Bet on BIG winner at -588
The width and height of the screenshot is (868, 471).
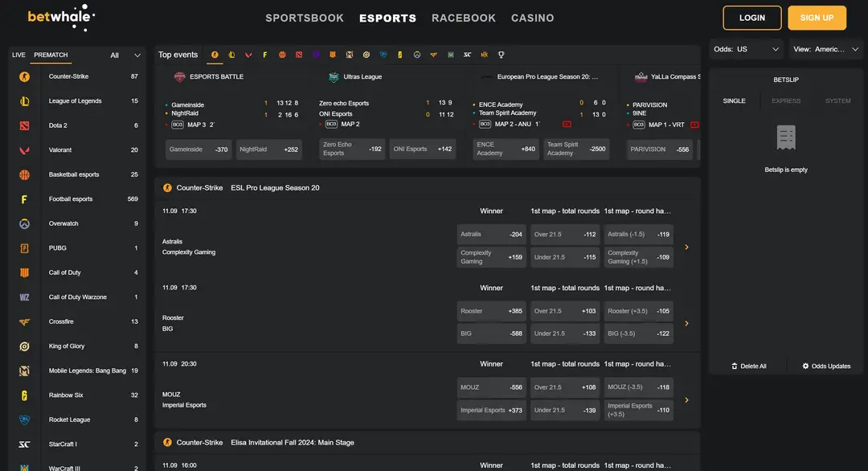tap(491, 334)
